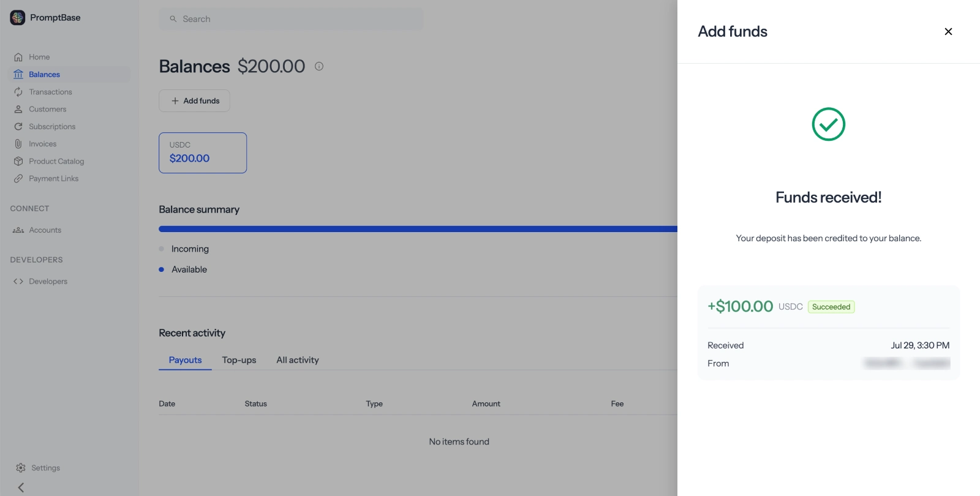Click the Balance summary heading

pos(199,209)
